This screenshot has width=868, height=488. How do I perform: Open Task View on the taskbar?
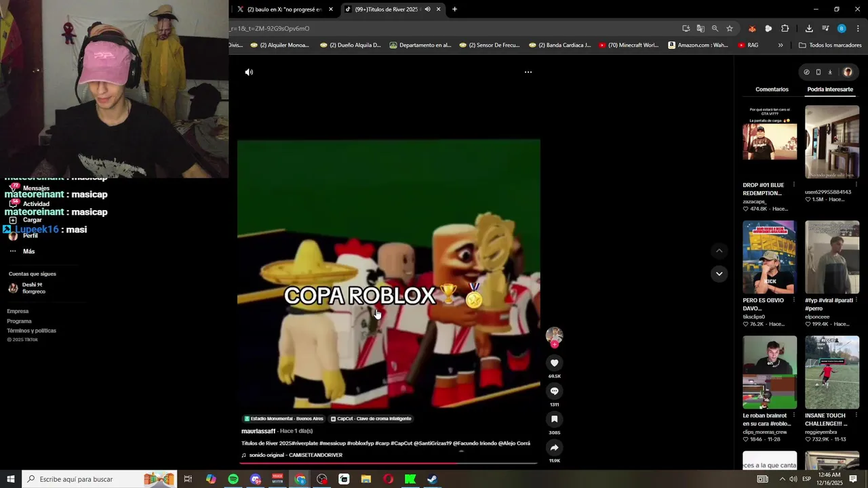tap(188, 479)
